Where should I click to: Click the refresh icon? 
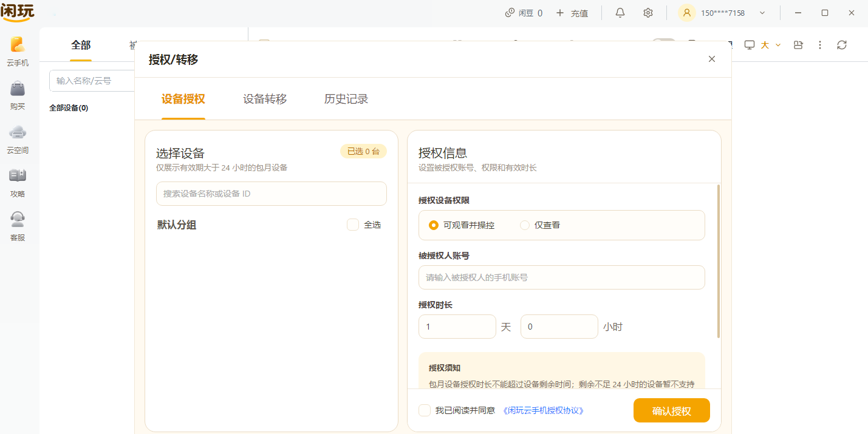842,45
